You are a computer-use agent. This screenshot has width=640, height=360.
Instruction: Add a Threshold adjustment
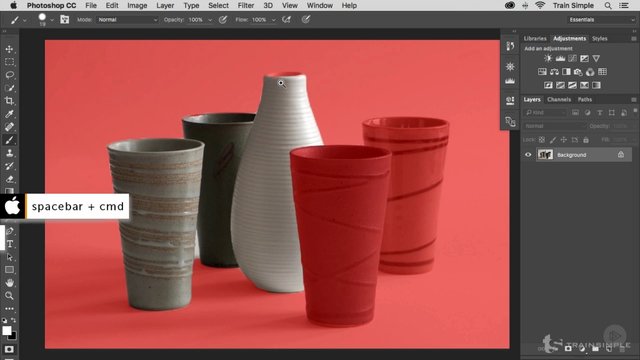tap(572, 85)
